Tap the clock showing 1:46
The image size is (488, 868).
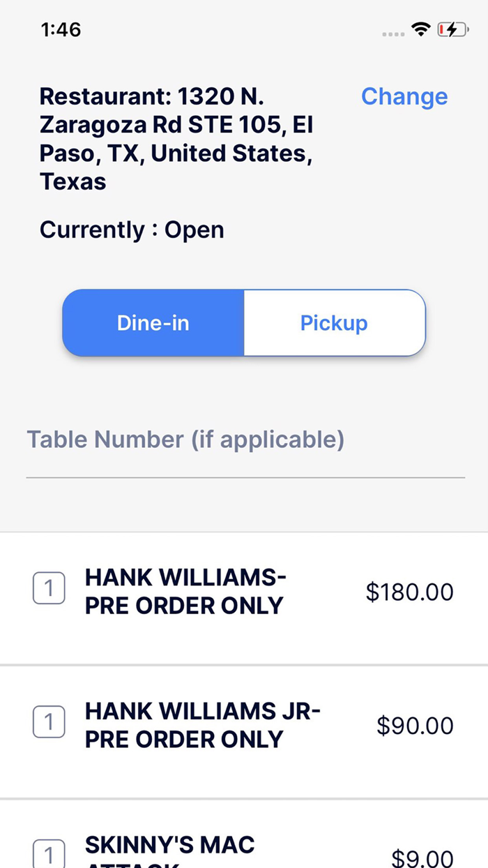61,30
